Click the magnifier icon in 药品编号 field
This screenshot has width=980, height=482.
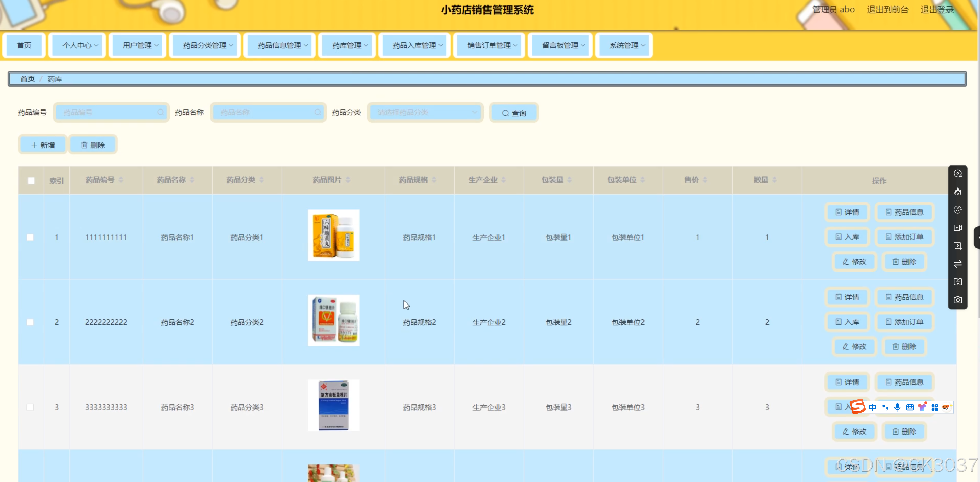click(161, 112)
